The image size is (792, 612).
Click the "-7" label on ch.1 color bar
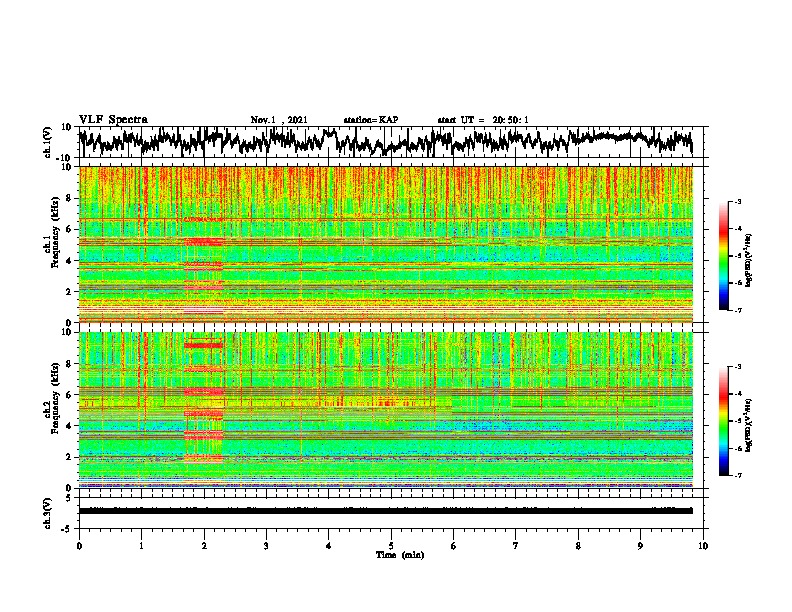coord(737,310)
